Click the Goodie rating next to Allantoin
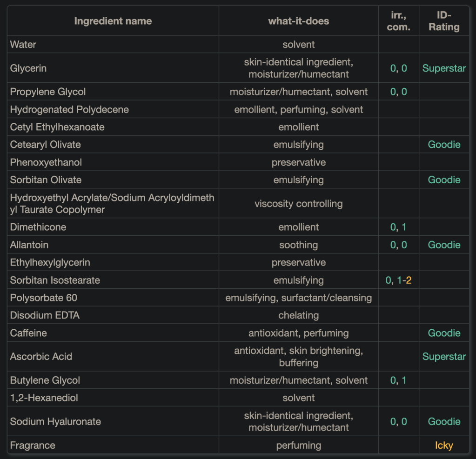476x459 pixels. [x=444, y=245]
